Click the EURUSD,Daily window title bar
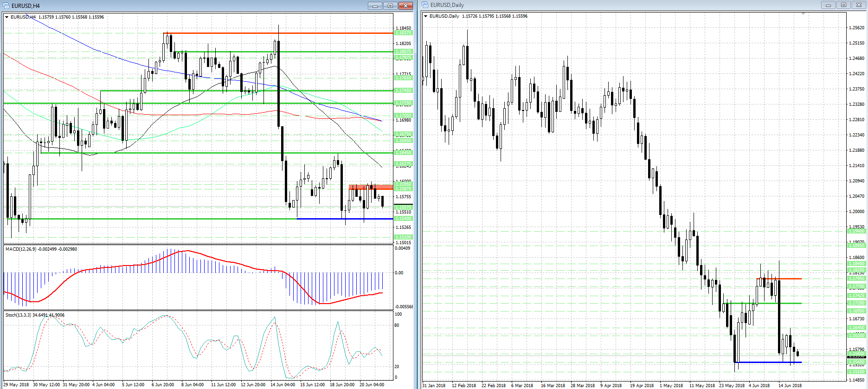Image resolution: width=868 pixels, height=389 pixels. coord(603,5)
